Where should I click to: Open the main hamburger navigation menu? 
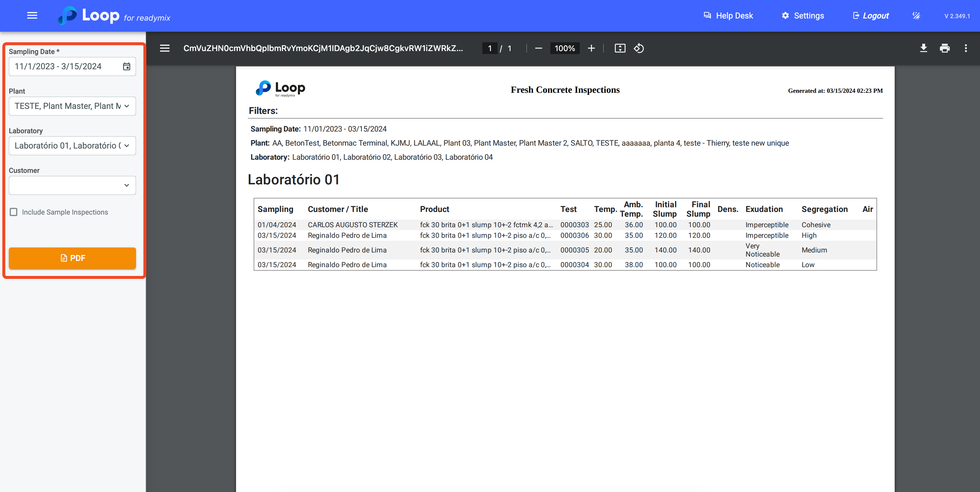32,16
